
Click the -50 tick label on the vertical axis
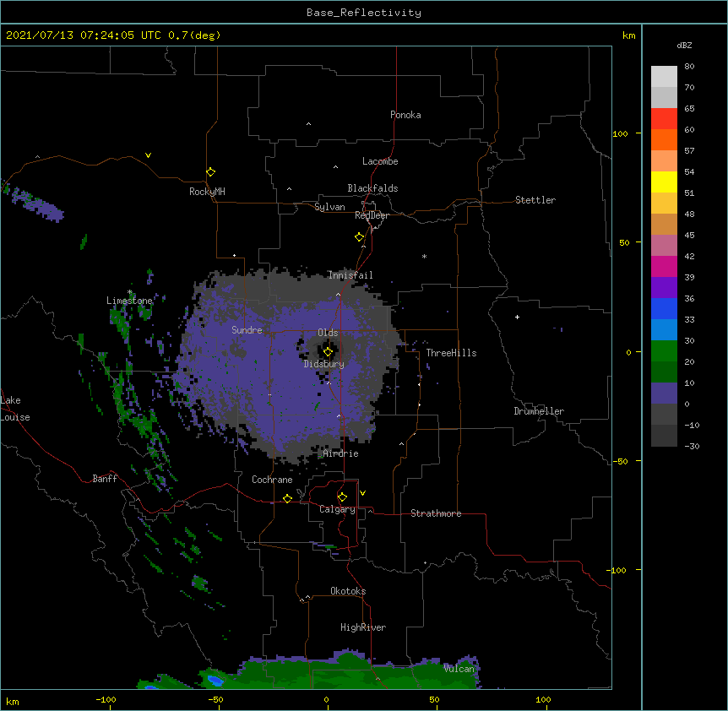point(620,461)
